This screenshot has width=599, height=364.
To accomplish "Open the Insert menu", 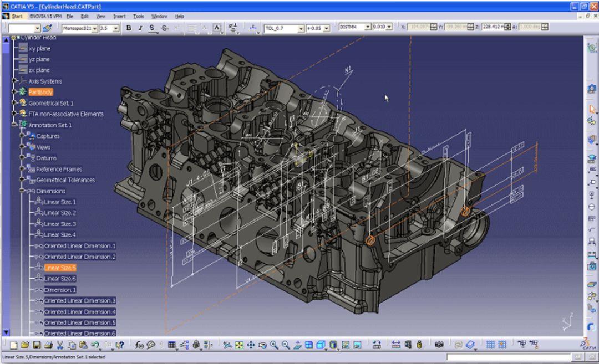I will click(x=119, y=16).
